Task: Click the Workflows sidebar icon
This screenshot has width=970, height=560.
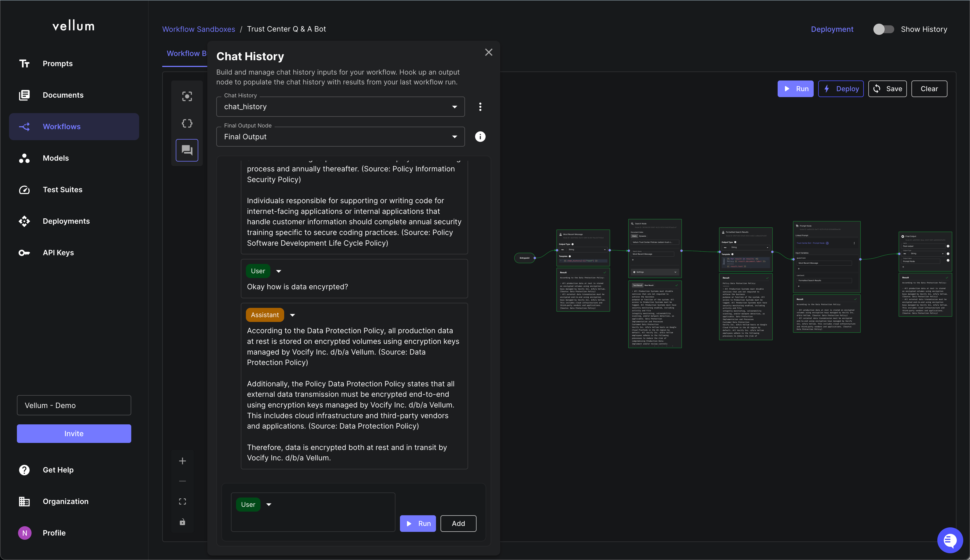Action: click(x=24, y=127)
